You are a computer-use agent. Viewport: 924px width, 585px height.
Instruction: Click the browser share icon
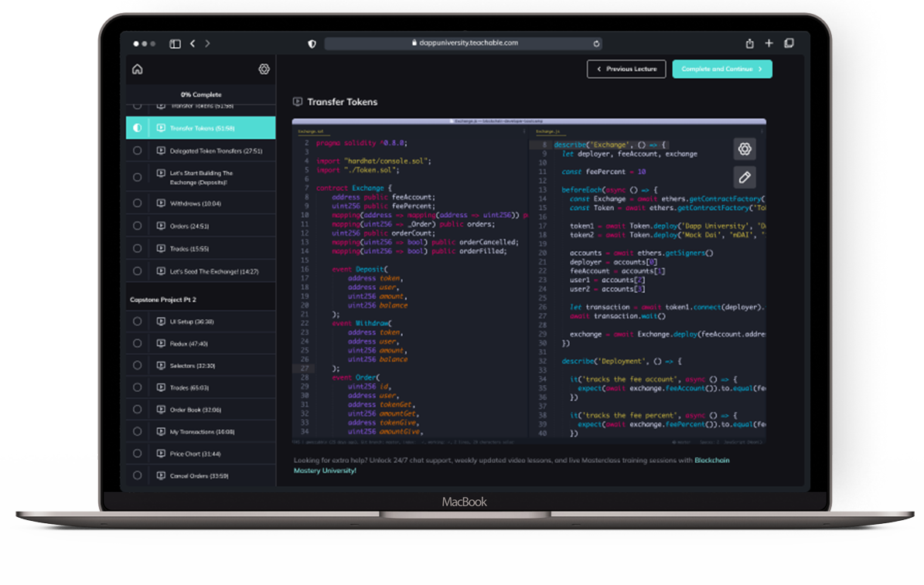(x=749, y=44)
